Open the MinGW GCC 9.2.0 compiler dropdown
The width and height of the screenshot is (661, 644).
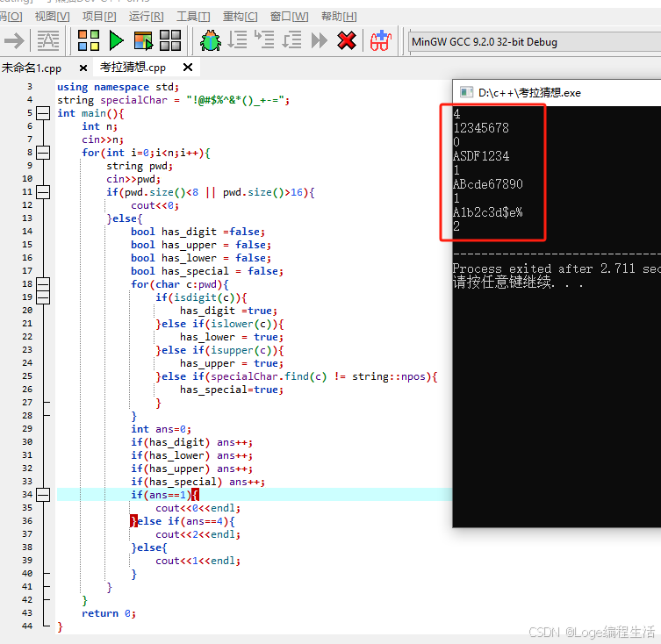pyautogui.click(x=535, y=42)
